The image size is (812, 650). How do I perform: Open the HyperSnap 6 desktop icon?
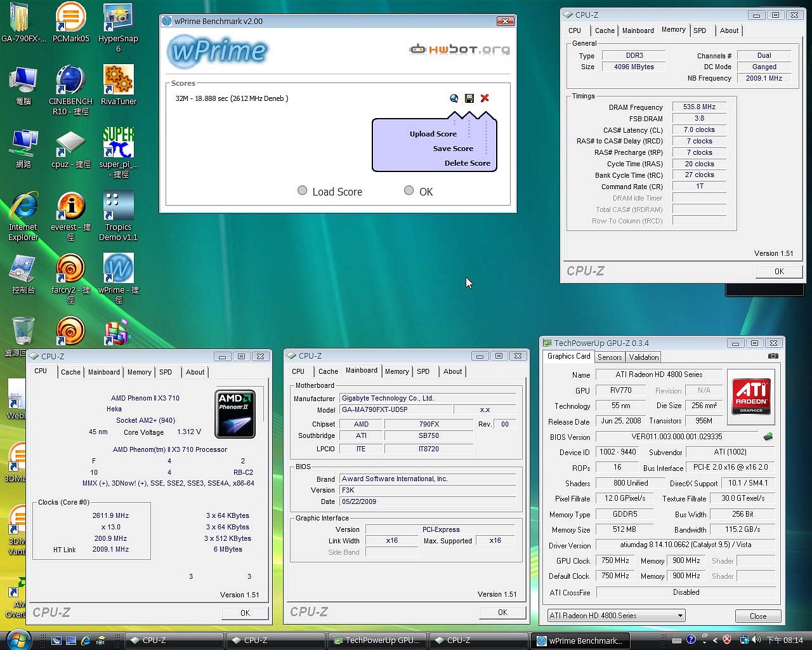pyautogui.click(x=118, y=27)
